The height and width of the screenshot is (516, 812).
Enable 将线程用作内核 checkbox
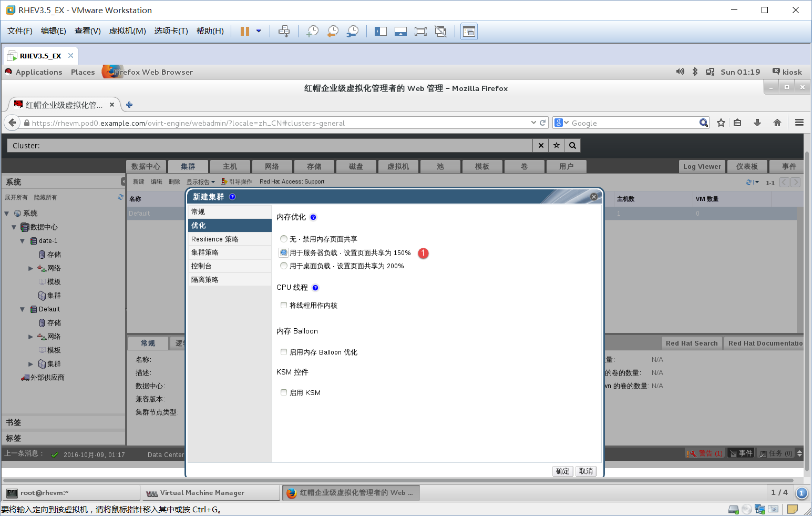coord(284,305)
